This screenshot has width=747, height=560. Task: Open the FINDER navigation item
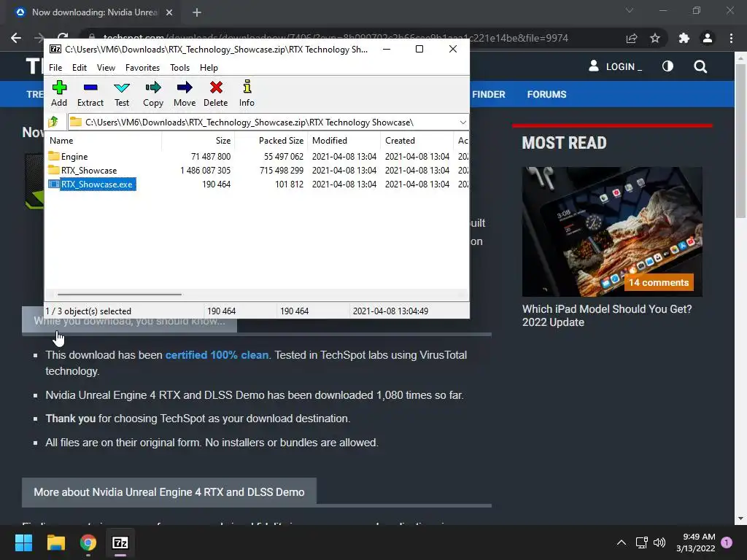(488, 94)
